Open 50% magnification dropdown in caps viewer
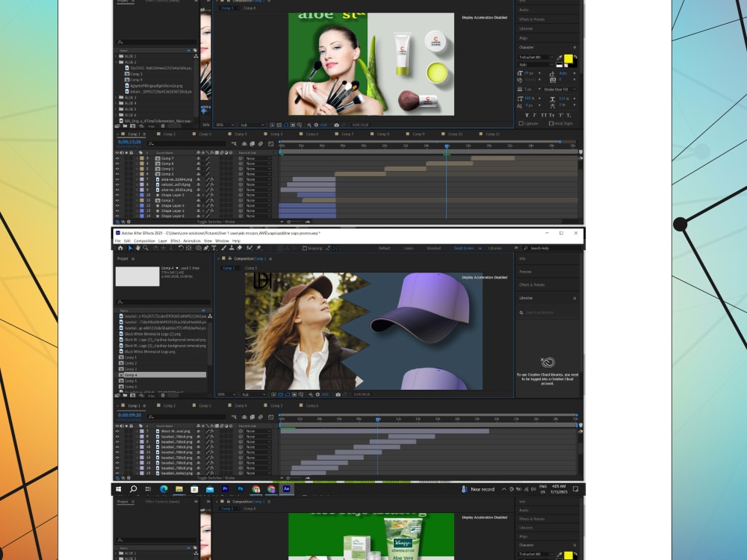 226,394
